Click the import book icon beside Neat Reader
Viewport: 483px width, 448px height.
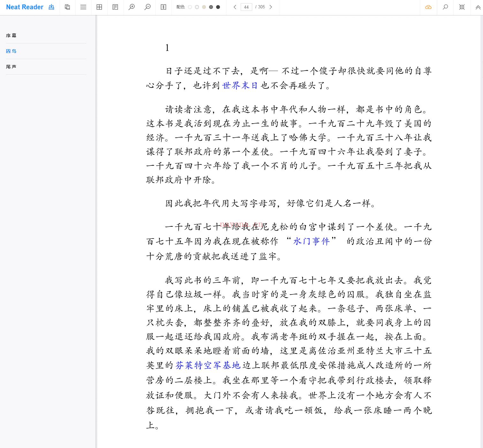51,7
